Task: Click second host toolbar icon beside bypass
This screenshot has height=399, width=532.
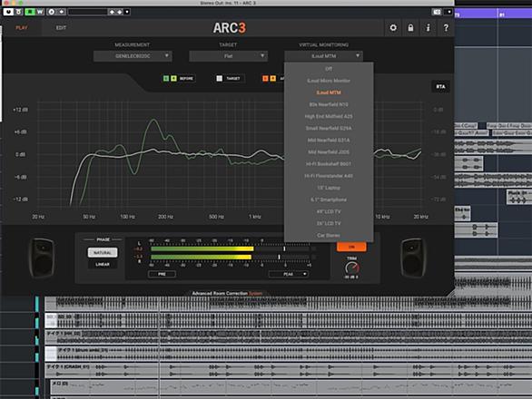Action: (x=19, y=12)
